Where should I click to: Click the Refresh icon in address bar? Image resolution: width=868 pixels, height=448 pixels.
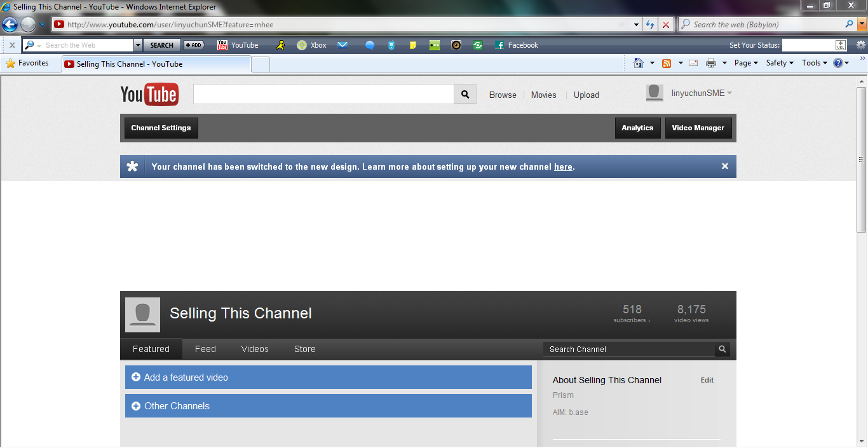click(650, 25)
